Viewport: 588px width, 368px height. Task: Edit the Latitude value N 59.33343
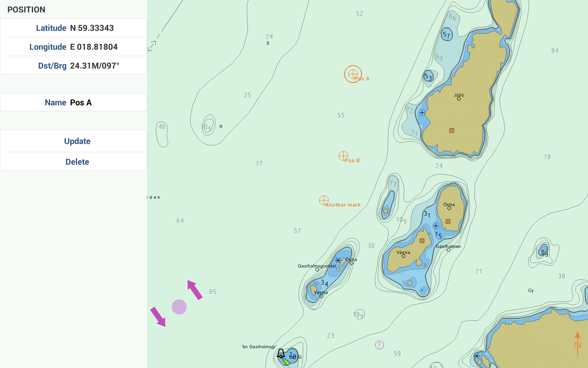pyautogui.click(x=92, y=28)
